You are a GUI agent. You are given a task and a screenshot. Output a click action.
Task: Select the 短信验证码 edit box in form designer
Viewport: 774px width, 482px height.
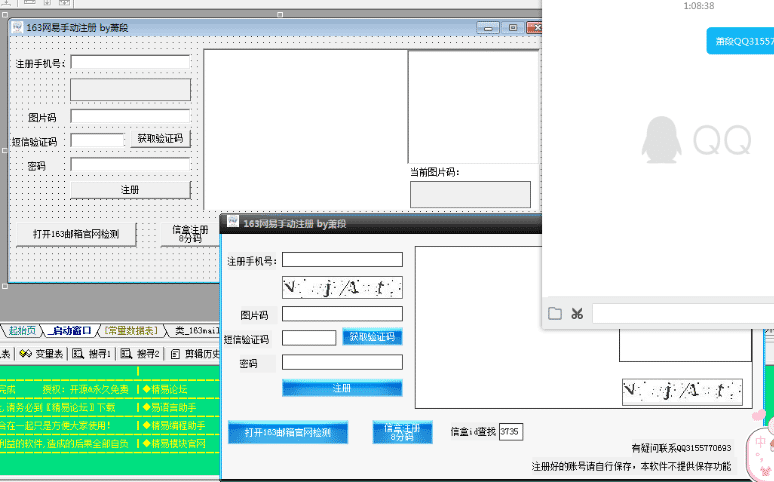97,140
